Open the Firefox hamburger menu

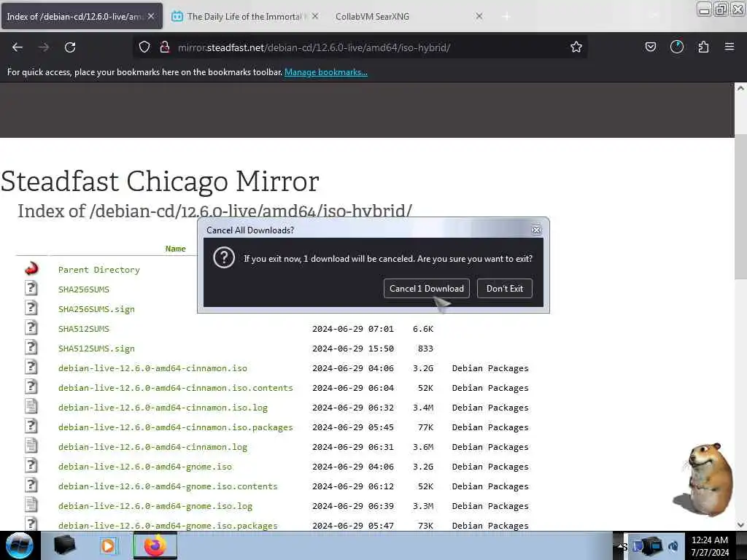(729, 47)
